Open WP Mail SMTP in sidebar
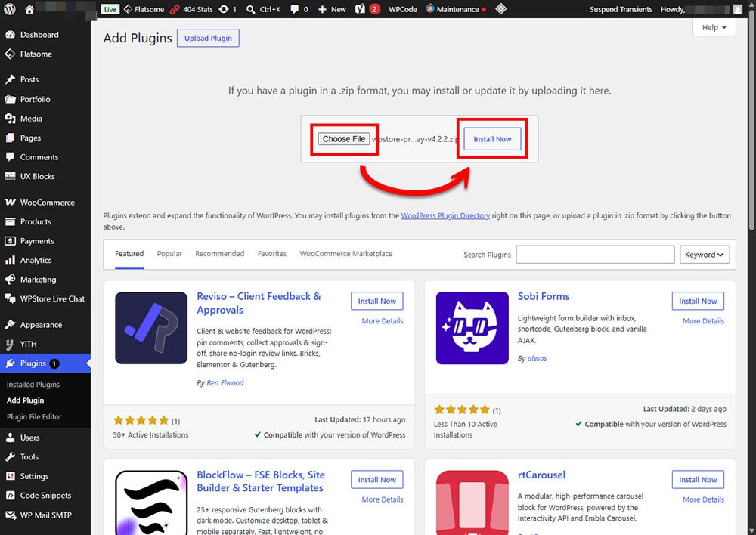 [x=45, y=515]
